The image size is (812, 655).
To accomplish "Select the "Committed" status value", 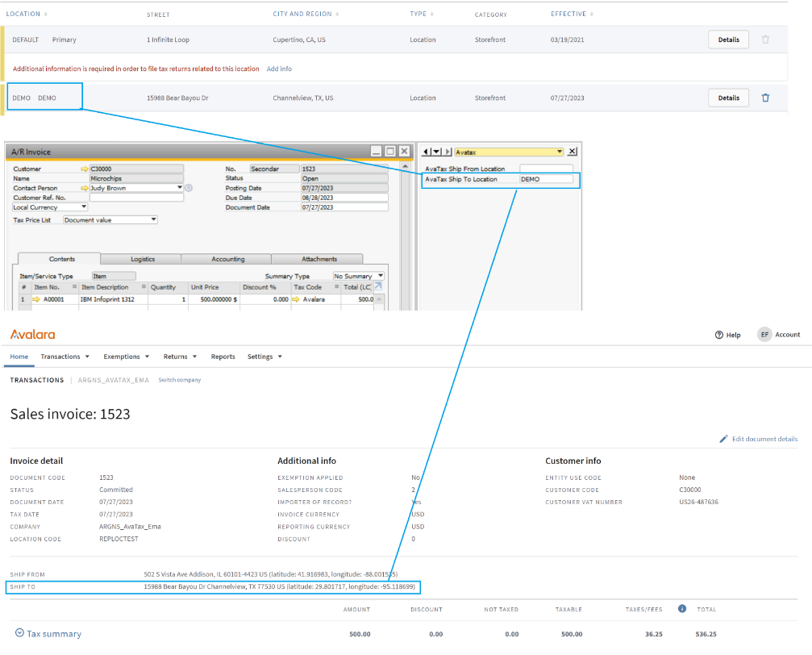I will click(116, 490).
